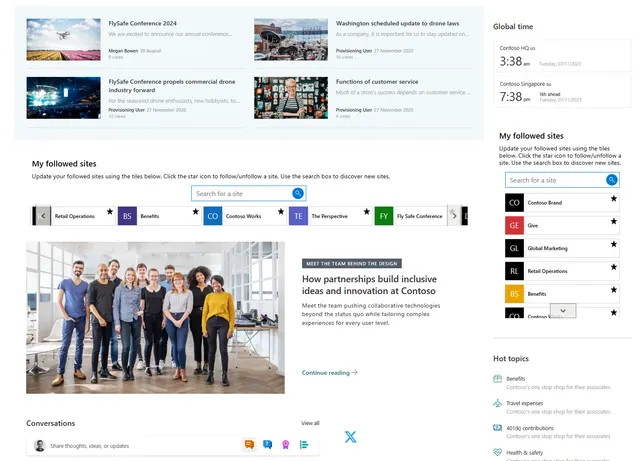The image size is (640, 461).
Task: Unfollow Contoso Brand with its star
Action: [x=613, y=198]
